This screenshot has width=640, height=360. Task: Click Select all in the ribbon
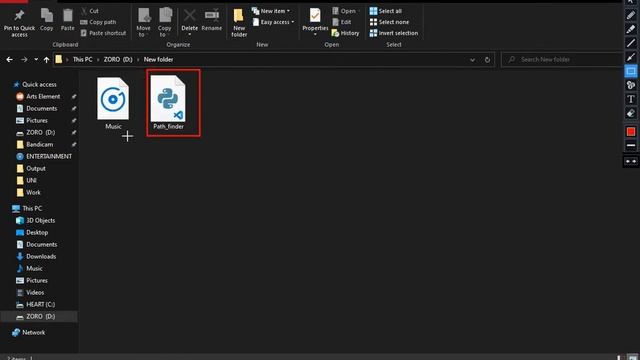386,11
